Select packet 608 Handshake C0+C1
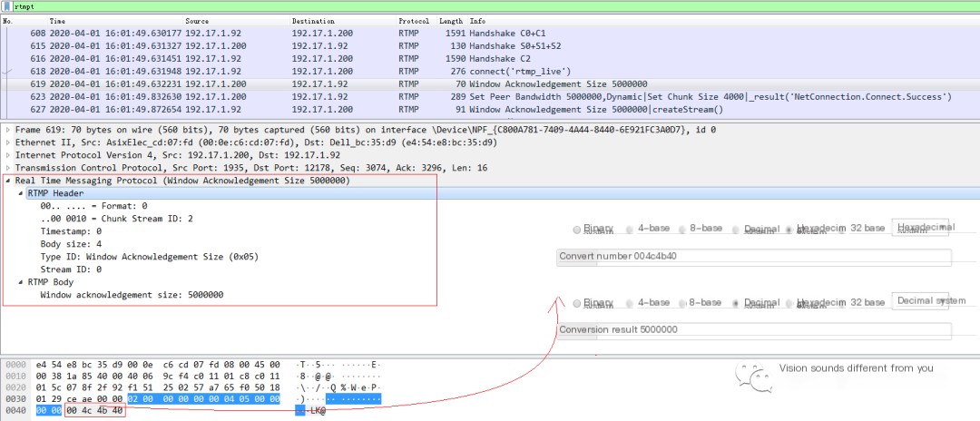This screenshot has height=421, width=980. (490, 33)
